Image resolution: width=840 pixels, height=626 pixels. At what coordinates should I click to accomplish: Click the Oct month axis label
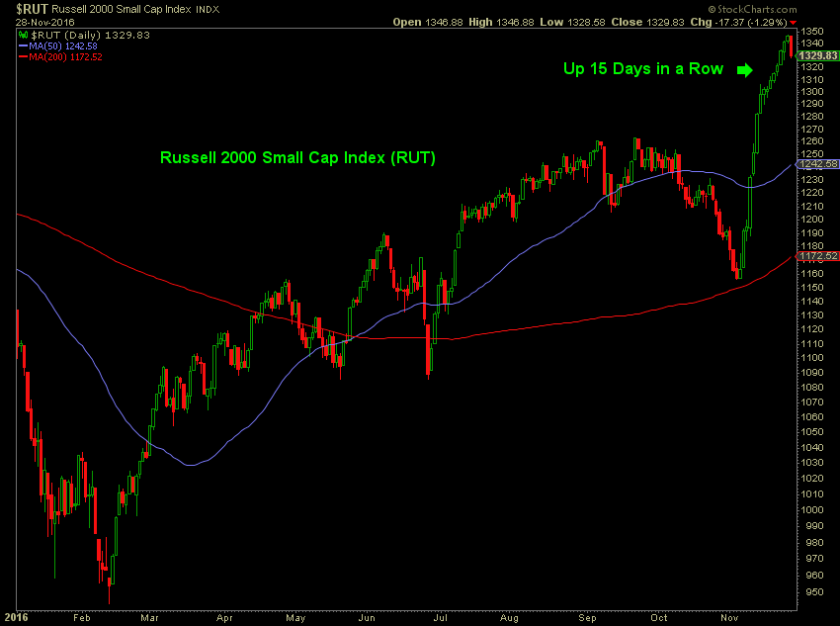659,617
